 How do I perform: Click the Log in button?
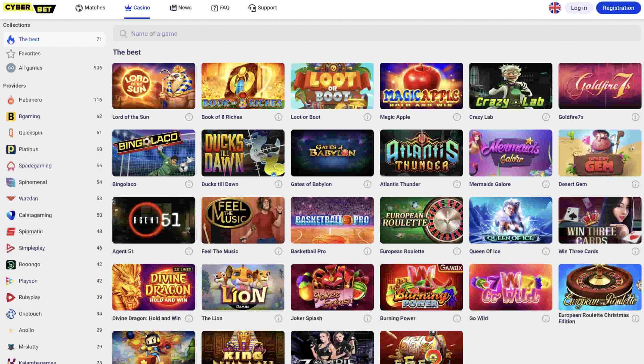(x=579, y=8)
